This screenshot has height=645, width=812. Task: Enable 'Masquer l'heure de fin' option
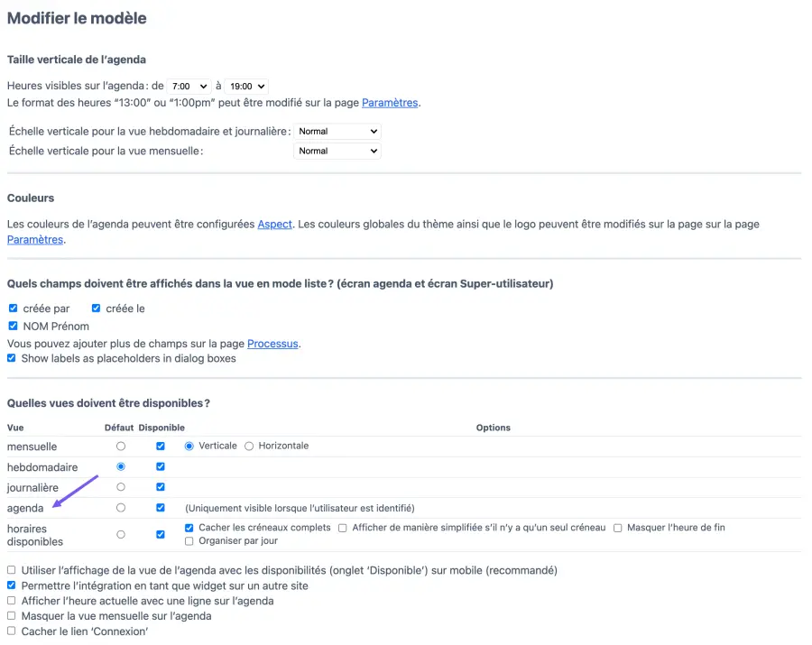point(618,528)
